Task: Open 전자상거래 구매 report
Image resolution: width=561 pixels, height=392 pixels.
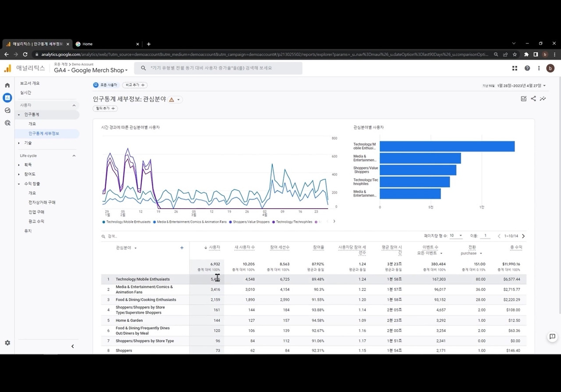Action: (42, 203)
